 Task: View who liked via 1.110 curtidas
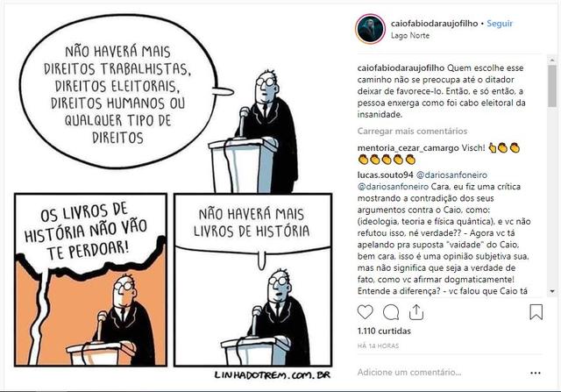pos(384,331)
